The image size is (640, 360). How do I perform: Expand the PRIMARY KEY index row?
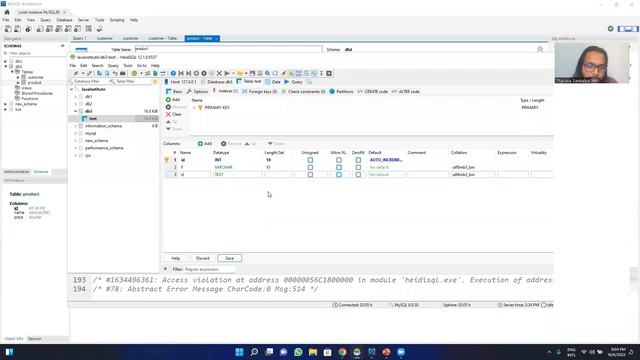pos(194,108)
